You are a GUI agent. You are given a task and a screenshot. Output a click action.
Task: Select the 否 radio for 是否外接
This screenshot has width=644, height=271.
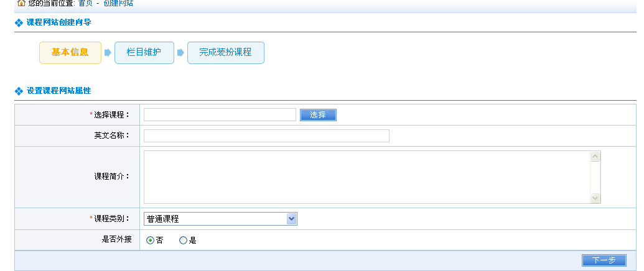[150, 241]
